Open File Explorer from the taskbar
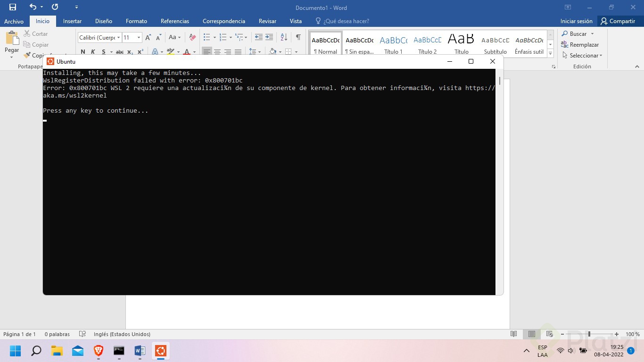 (57, 351)
